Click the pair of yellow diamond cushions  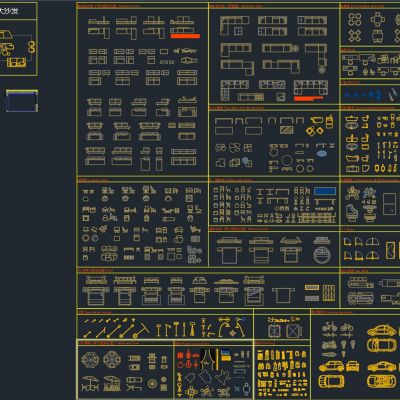315,131
